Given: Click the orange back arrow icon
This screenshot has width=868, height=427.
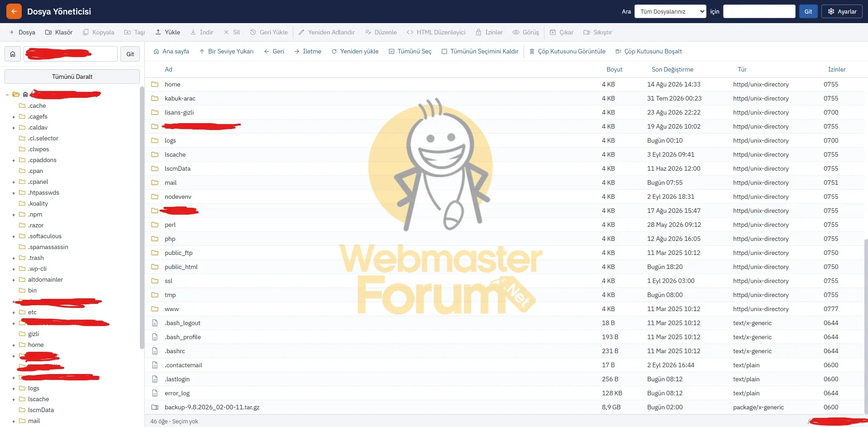Looking at the screenshot, I should click(x=14, y=11).
